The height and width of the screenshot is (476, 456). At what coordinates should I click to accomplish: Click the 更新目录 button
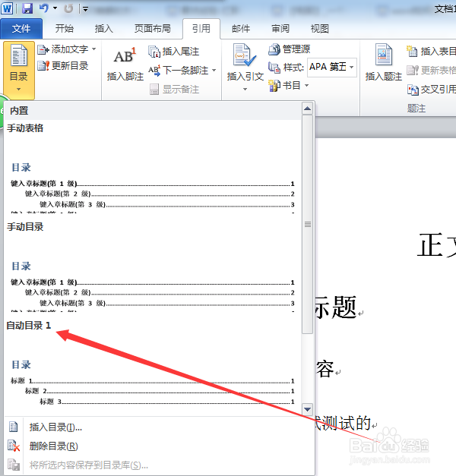63,65
